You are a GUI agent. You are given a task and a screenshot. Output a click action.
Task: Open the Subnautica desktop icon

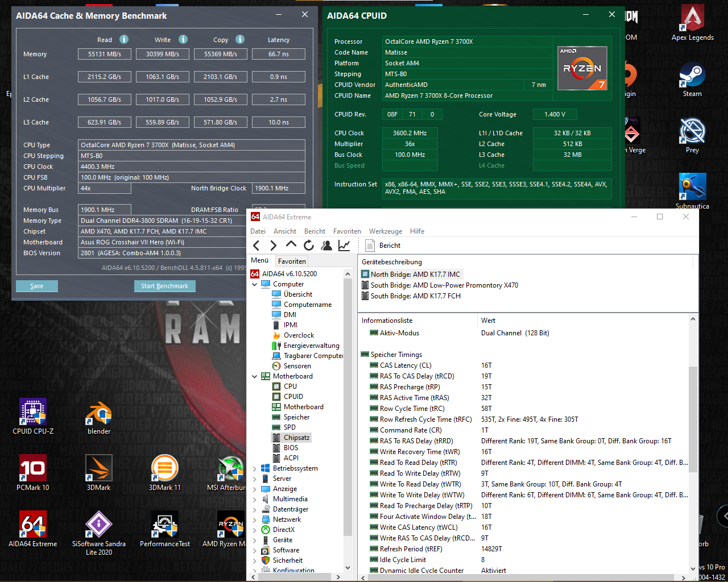pyautogui.click(x=692, y=192)
